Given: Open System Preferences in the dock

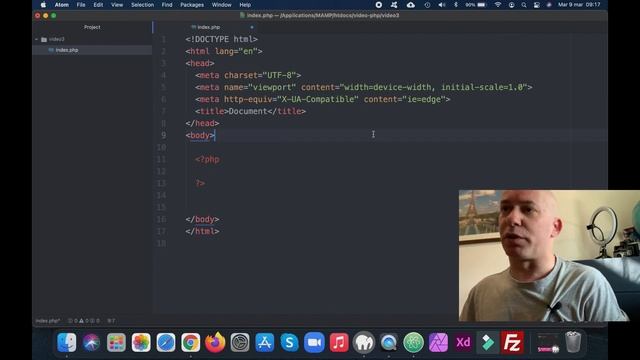Looking at the screenshot, I should coord(240,342).
